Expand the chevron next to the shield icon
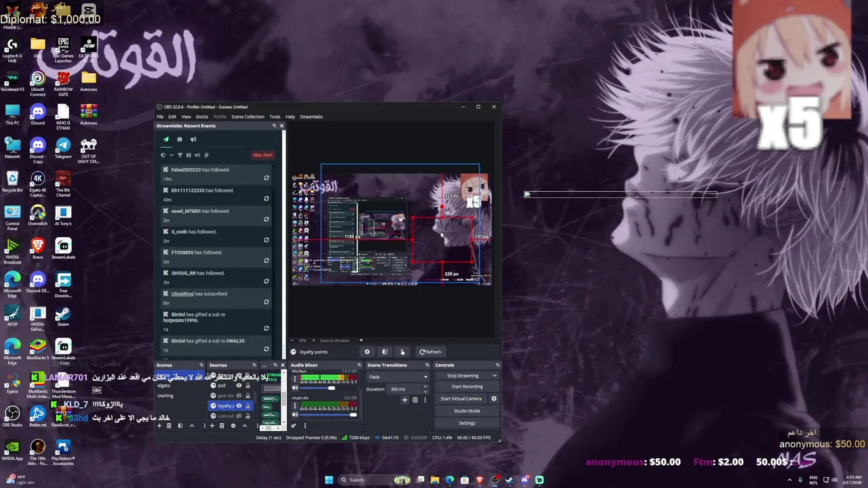The width and height of the screenshot is (868, 488). coord(172,155)
